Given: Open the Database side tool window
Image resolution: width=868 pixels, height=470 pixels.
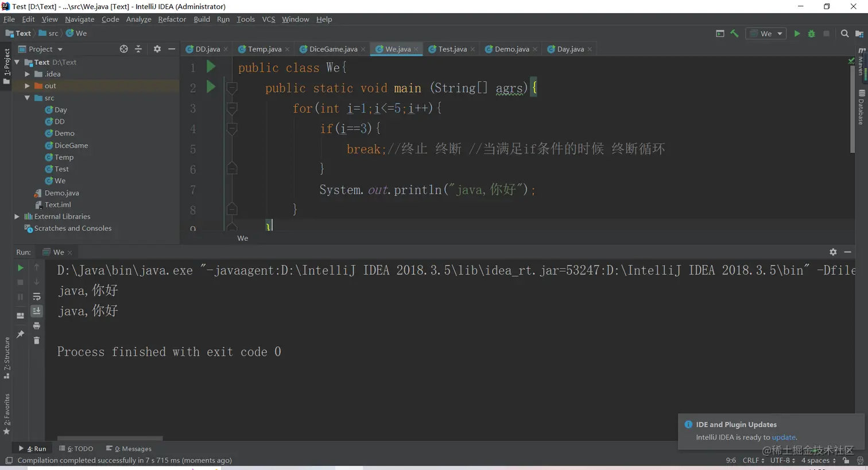Looking at the screenshot, I should pos(861,107).
